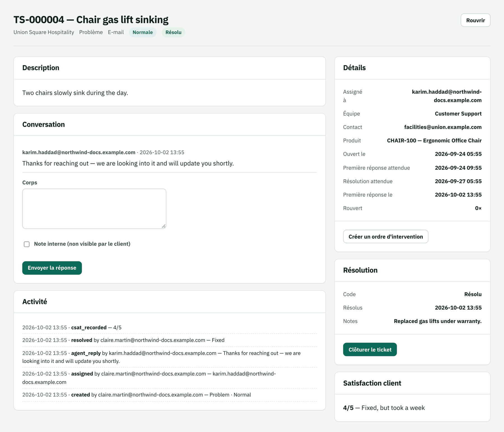Click the Conversation section heading

43,124
